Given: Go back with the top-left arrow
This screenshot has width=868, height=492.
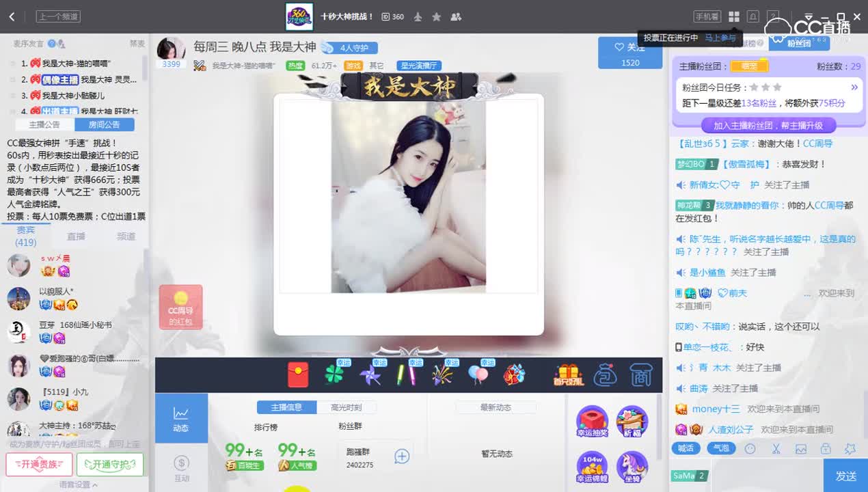Looking at the screenshot, I should click(x=12, y=16).
